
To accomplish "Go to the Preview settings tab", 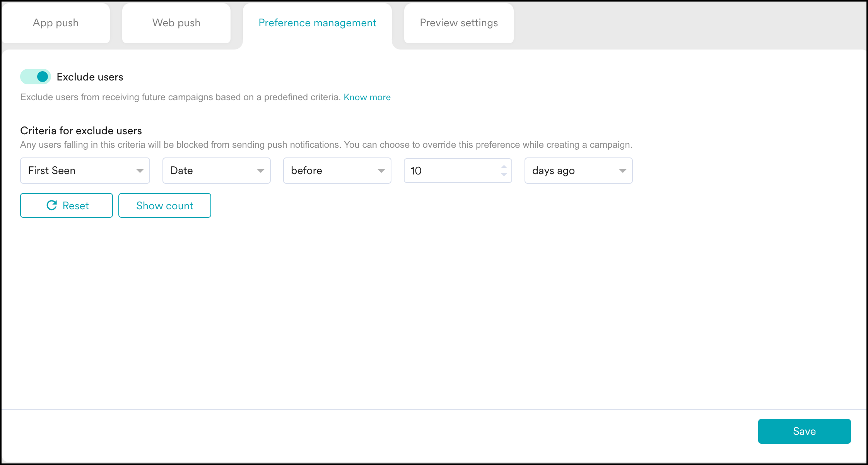I will click(459, 23).
